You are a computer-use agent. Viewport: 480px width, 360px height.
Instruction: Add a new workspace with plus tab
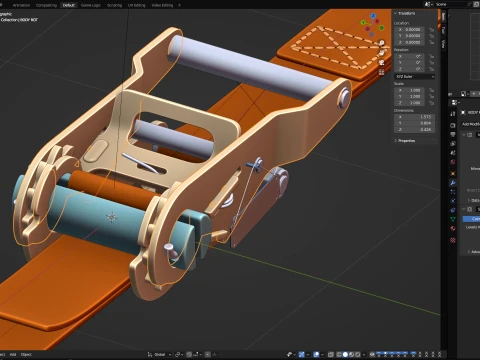point(179,5)
